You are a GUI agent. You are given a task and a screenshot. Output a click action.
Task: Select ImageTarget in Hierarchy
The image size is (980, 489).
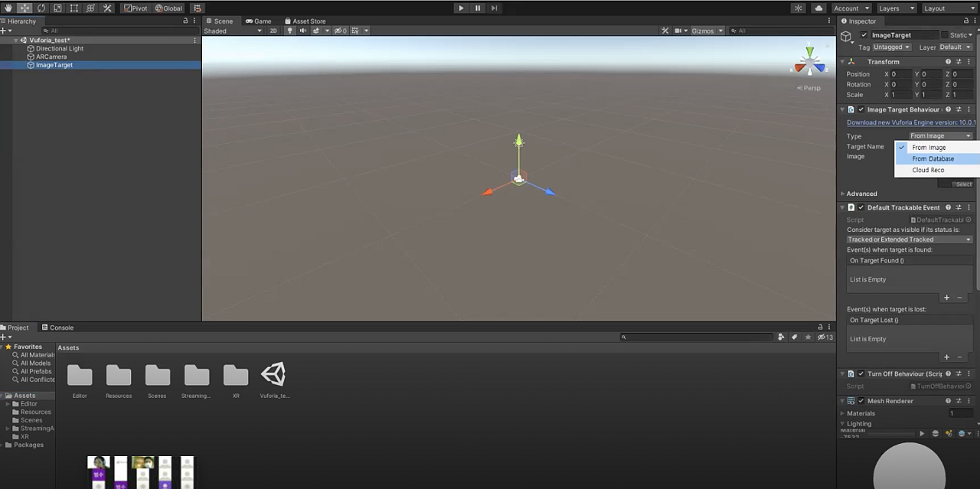[x=54, y=65]
